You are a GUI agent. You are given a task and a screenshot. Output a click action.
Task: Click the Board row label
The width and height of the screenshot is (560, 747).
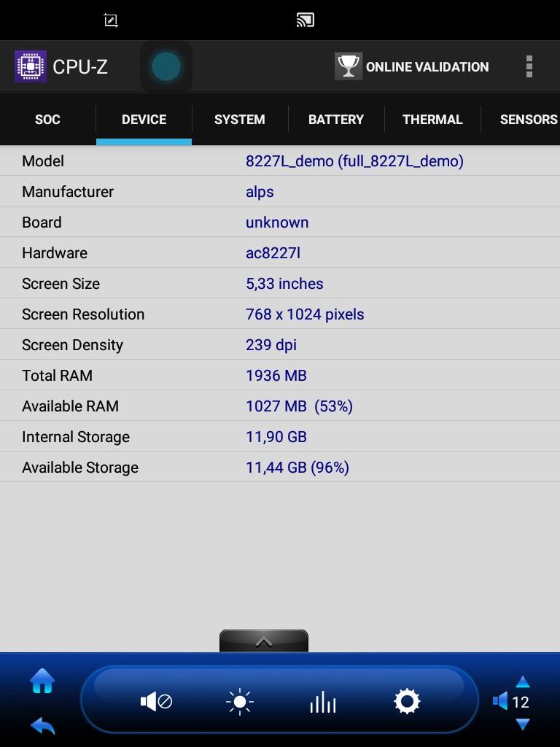[42, 222]
